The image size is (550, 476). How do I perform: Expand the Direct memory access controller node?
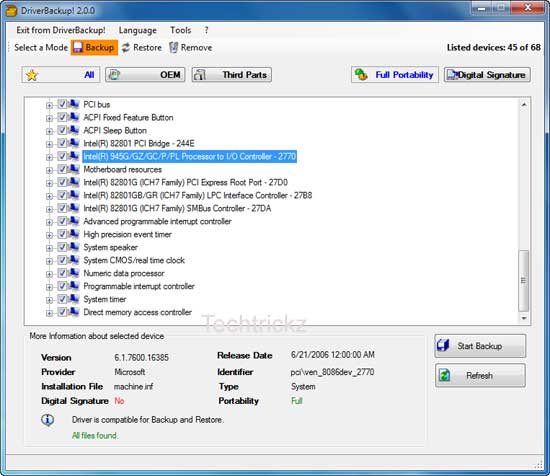click(49, 313)
